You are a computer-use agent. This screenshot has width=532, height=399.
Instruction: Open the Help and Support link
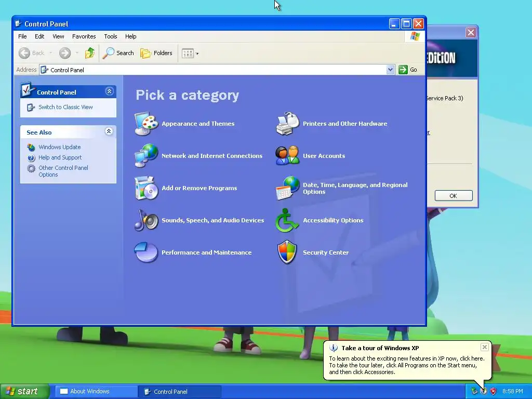click(x=60, y=157)
